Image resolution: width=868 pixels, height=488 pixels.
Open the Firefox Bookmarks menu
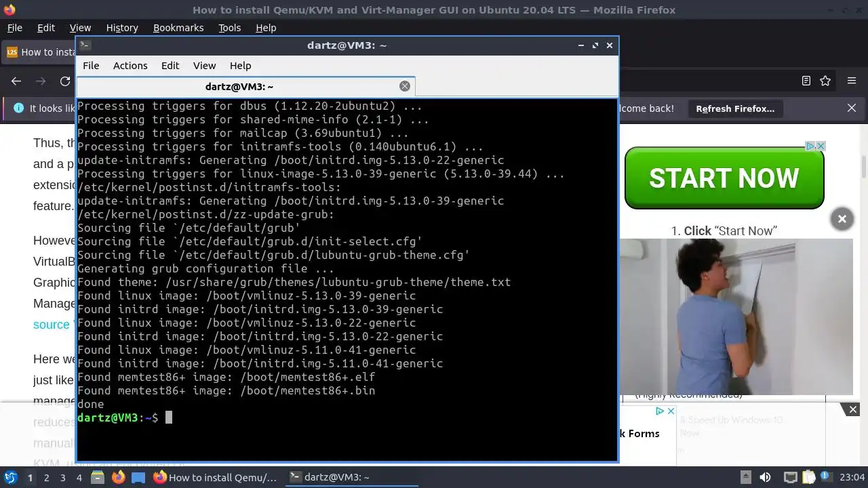[x=178, y=28]
